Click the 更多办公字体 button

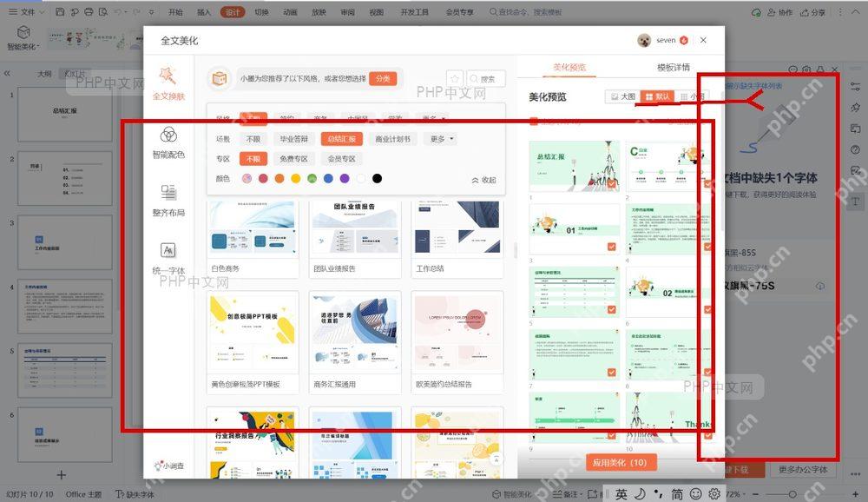pos(803,469)
